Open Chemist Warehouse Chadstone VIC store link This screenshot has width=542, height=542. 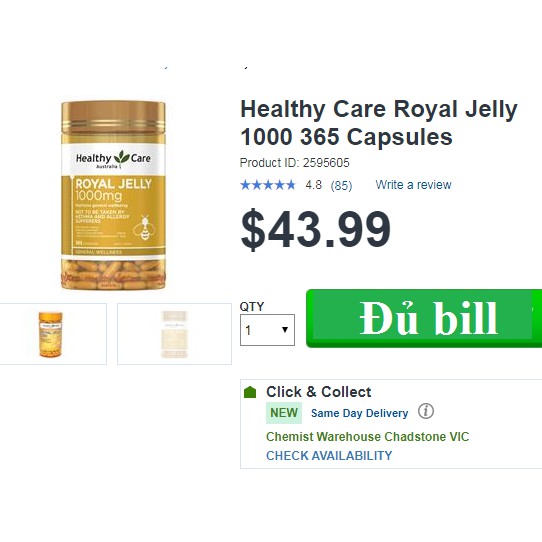tap(367, 437)
